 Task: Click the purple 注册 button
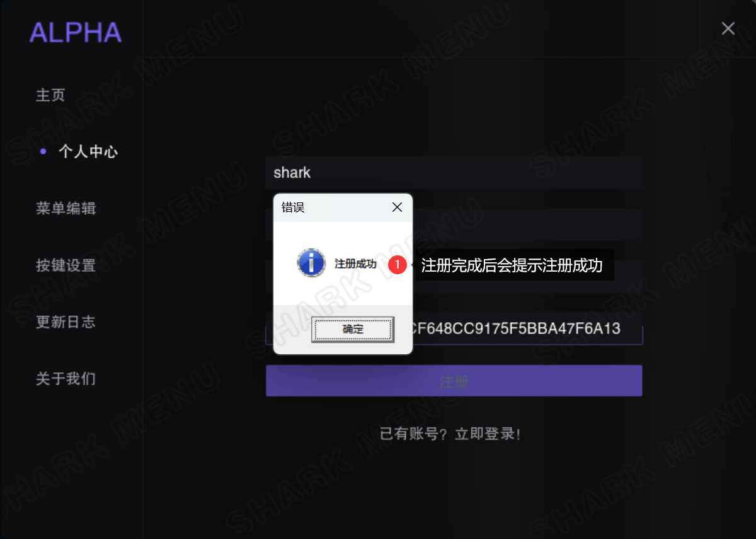click(x=454, y=381)
